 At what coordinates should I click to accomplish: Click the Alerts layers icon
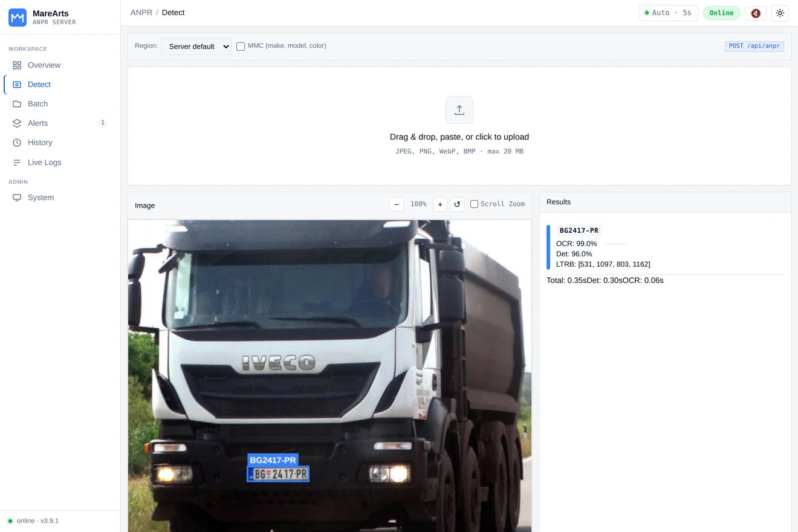tap(17, 123)
